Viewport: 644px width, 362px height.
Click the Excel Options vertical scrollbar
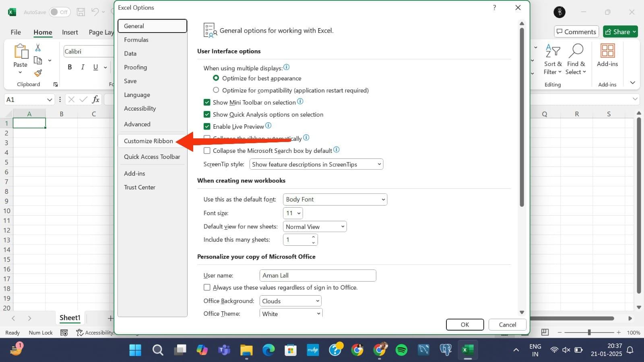click(x=522, y=117)
